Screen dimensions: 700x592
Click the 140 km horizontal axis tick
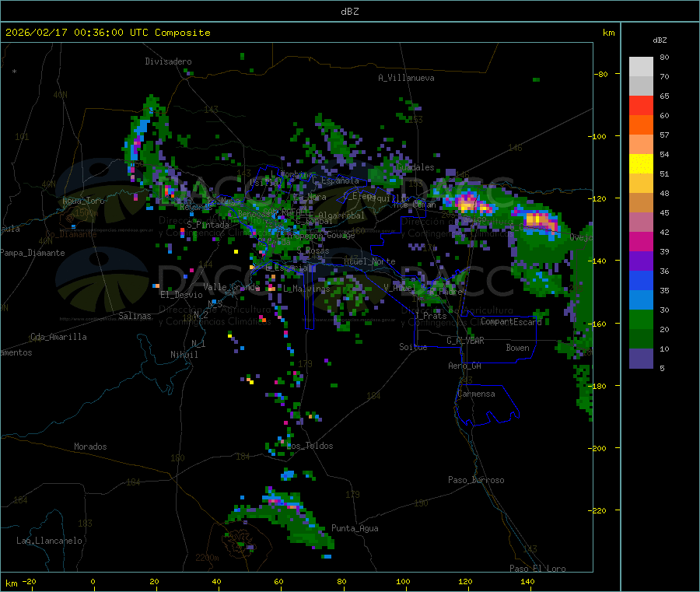click(527, 582)
